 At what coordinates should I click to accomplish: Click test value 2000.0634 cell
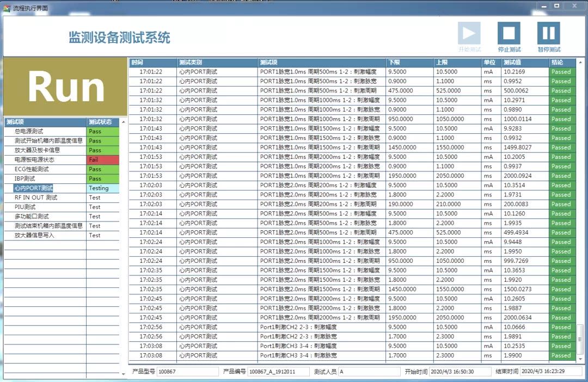(525, 318)
